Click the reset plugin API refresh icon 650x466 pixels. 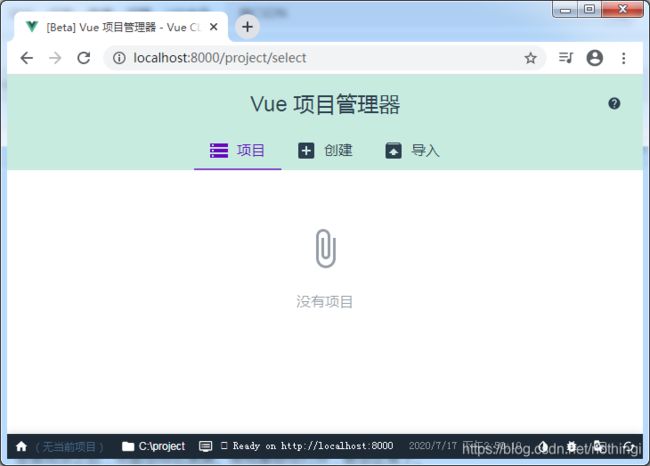point(629,447)
